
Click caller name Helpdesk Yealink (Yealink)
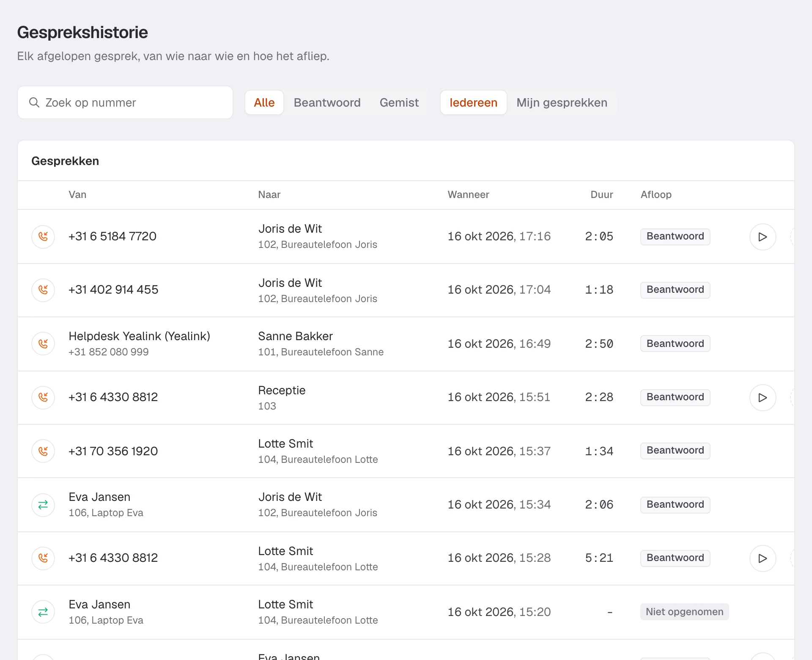140,336
